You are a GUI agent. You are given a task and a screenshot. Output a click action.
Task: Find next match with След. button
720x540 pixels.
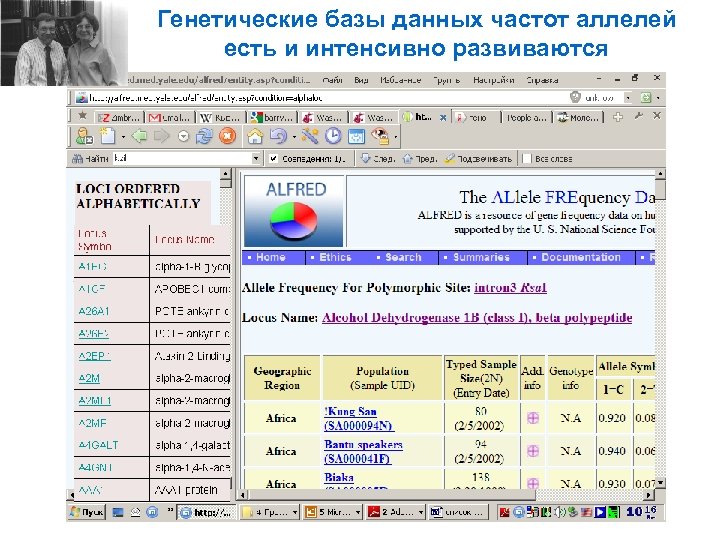coord(378,159)
